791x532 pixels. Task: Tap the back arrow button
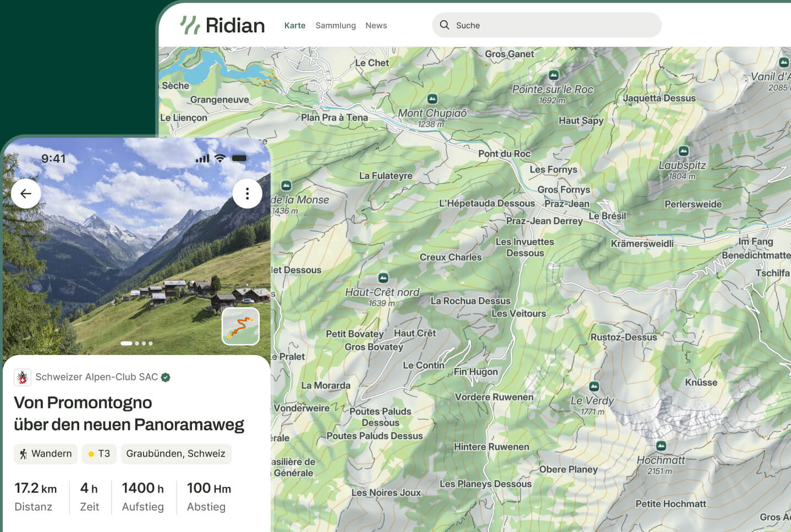[26, 193]
